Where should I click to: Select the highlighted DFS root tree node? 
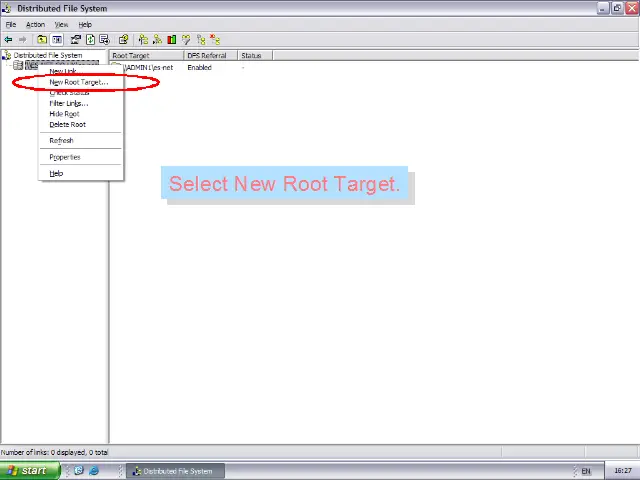pos(62,63)
